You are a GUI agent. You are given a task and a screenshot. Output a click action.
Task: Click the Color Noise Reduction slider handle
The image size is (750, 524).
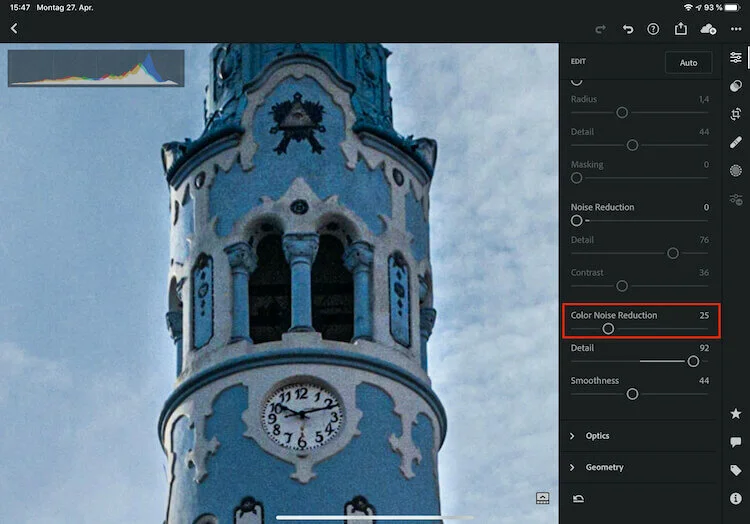(608, 328)
